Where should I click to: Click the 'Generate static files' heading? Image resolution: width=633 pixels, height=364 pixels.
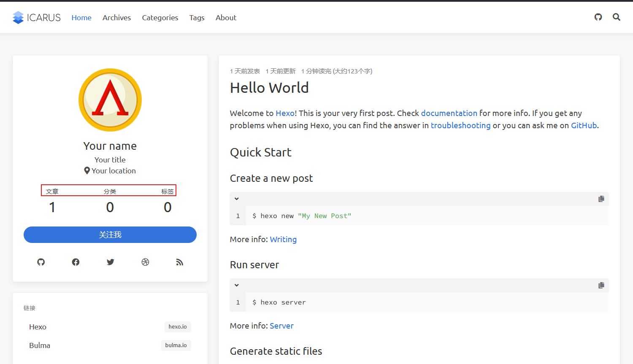click(276, 351)
